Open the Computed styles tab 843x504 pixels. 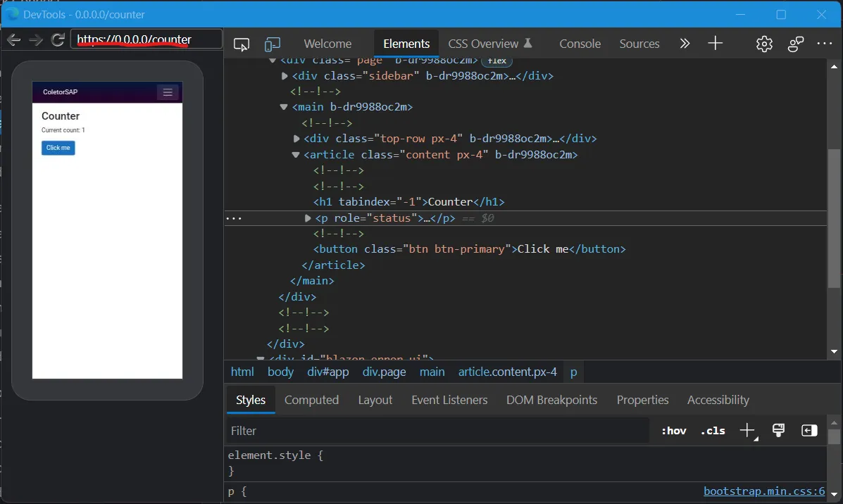[311, 400]
